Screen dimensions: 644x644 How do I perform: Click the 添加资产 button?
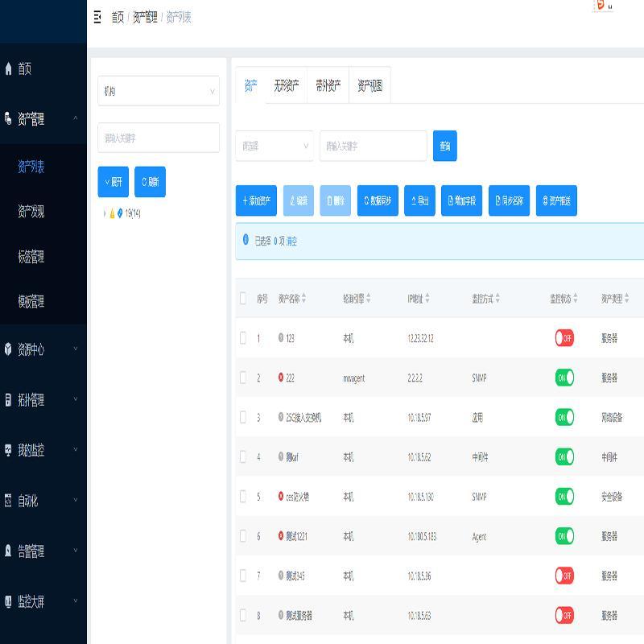256,200
